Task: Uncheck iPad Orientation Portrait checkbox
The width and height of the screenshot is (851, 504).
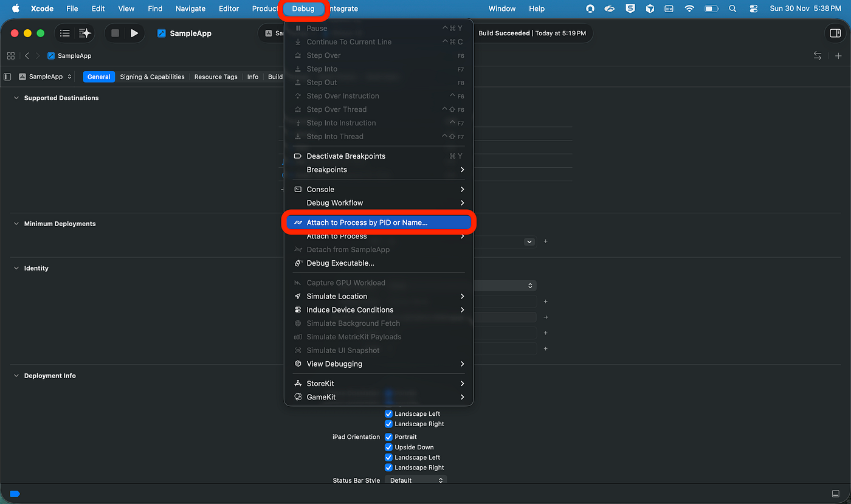Action: pos(388,437)
